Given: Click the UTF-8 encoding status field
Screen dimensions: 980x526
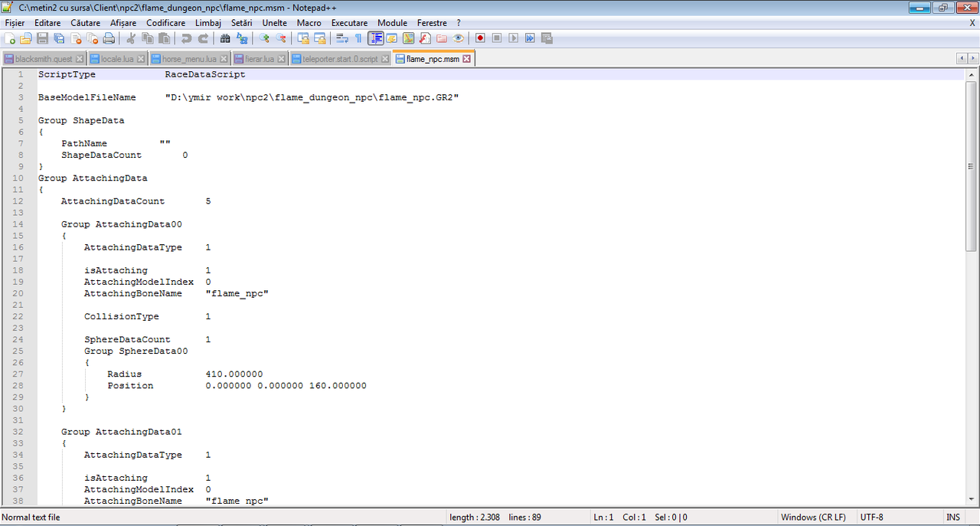Looking at the screenshot, I should pos(871,518).
